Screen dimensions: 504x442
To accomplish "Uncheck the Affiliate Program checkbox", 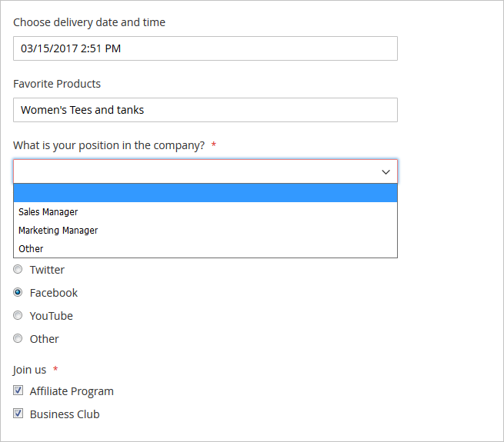I will pyautogui.click(x=18, y=390).
